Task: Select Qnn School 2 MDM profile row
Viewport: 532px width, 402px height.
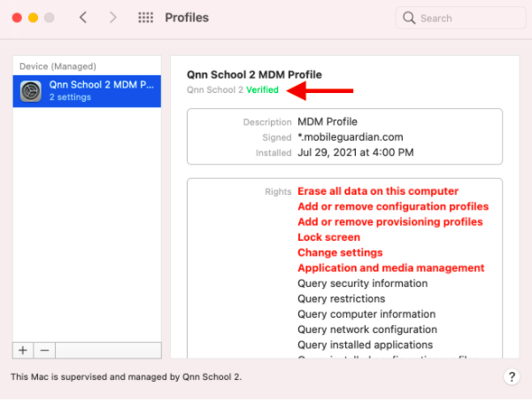Action: 87,91
